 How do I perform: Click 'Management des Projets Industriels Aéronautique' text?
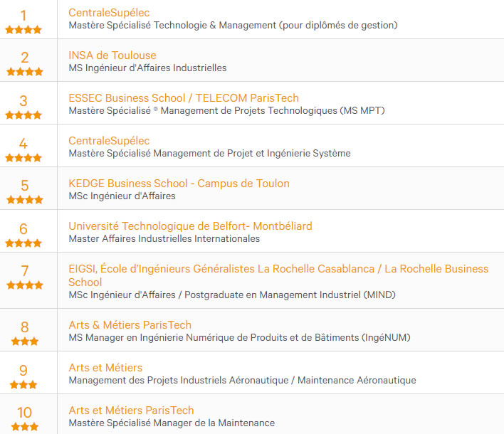pyautogui.click(x=179, y=381)
